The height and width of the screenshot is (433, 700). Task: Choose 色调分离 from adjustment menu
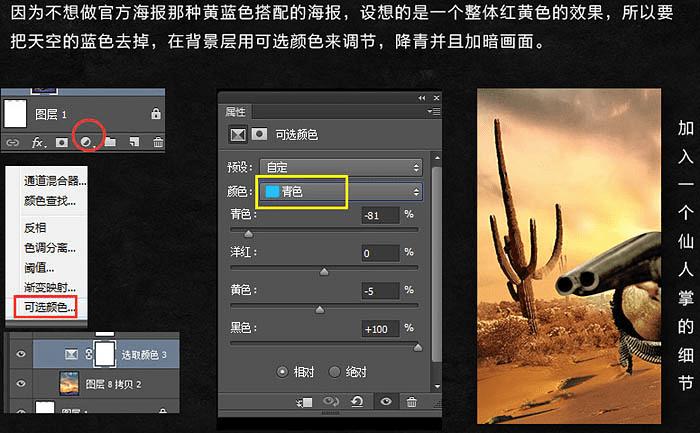[50, 248]
